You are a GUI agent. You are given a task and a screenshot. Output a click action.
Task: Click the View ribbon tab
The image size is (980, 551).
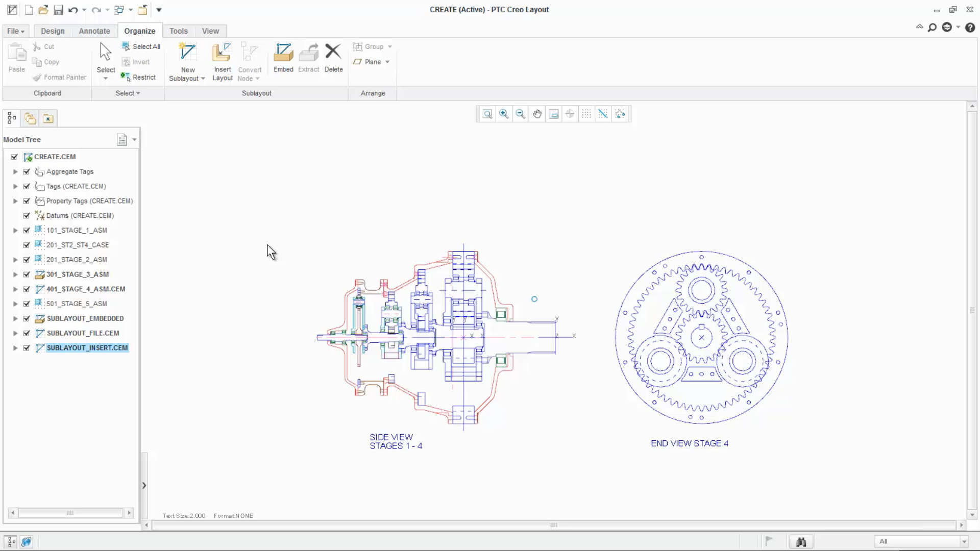(x=210, y=31)
